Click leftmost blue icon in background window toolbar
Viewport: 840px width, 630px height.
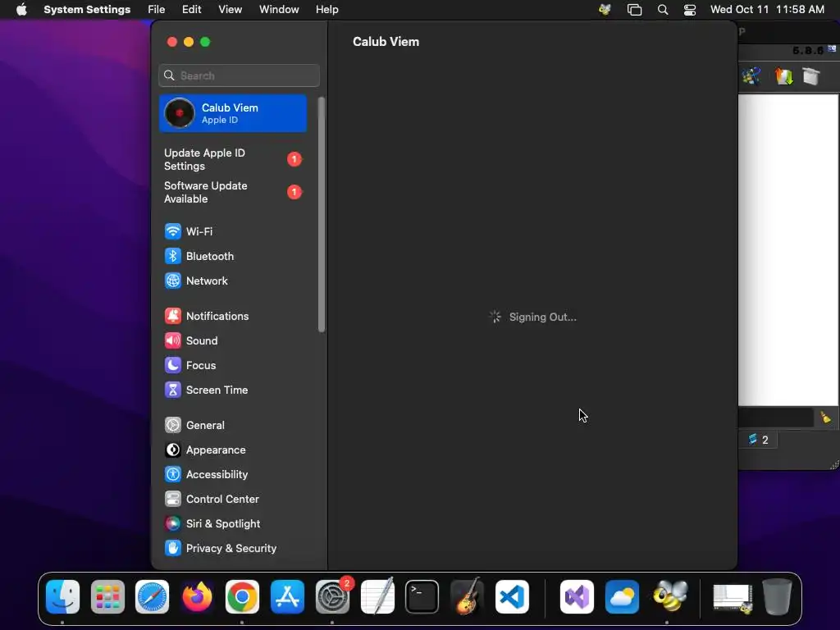coord(751,76)
